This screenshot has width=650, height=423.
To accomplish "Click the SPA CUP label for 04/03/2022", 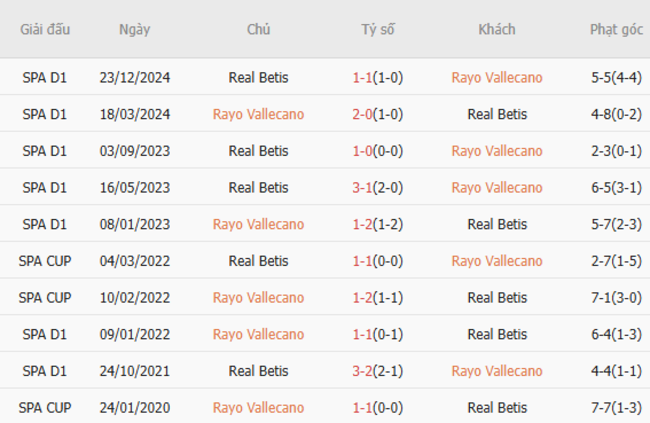I will coord(45,261).
